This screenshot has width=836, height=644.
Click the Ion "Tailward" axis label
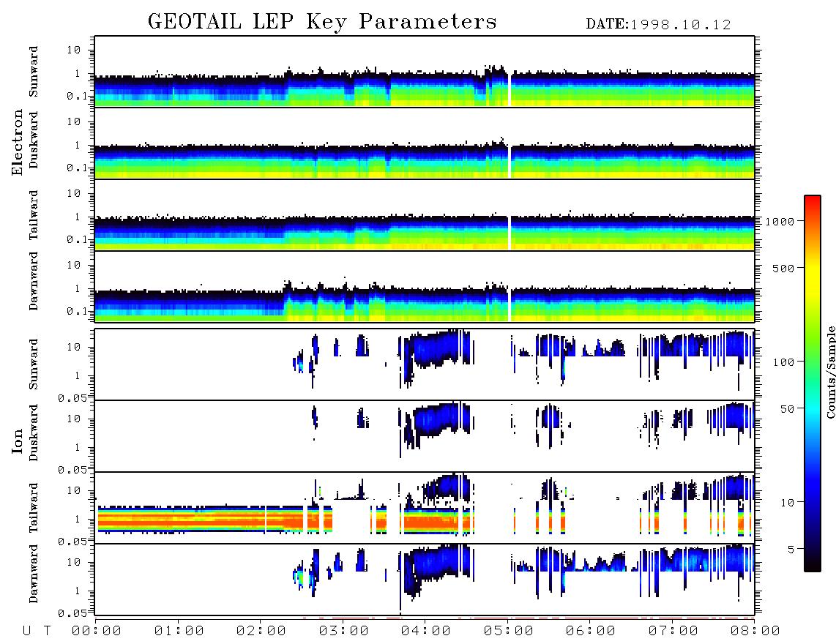pos(34,508)
